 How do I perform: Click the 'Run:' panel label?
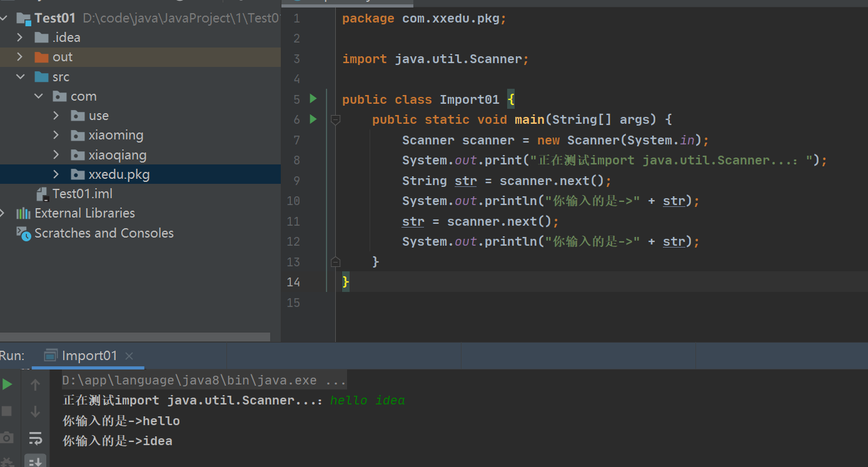pos(13,356)
